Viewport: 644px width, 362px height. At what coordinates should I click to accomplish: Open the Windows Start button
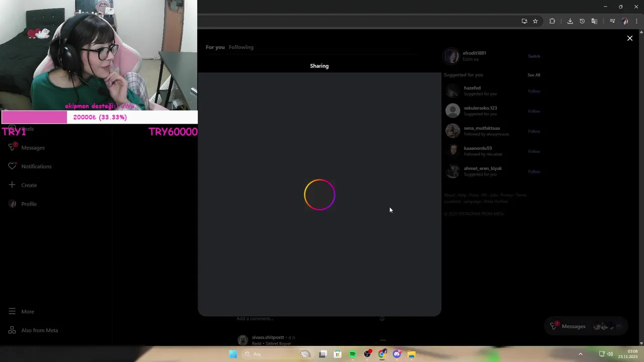233,354
